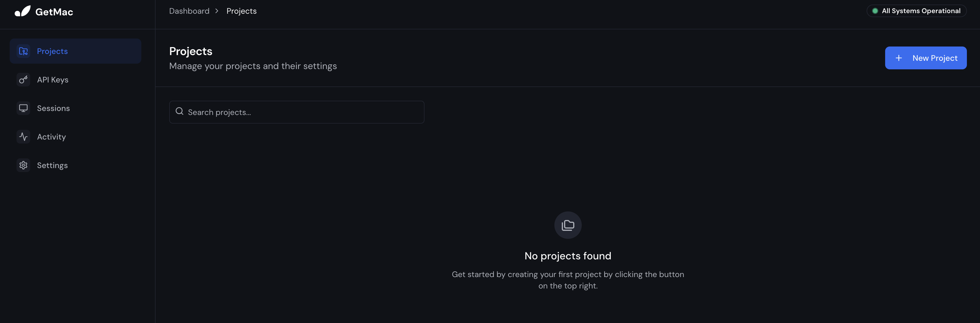Click the breadcrumb chevron separator
Screen dimensions: 980x323
[217, 11]
